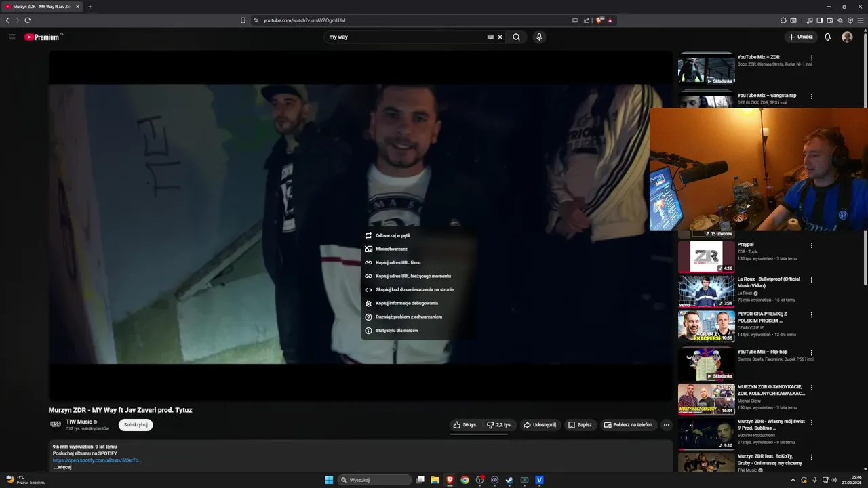Screen dimensions: 868x488
Task: Open Brave main hamburger menu
Action: [861, 20]
